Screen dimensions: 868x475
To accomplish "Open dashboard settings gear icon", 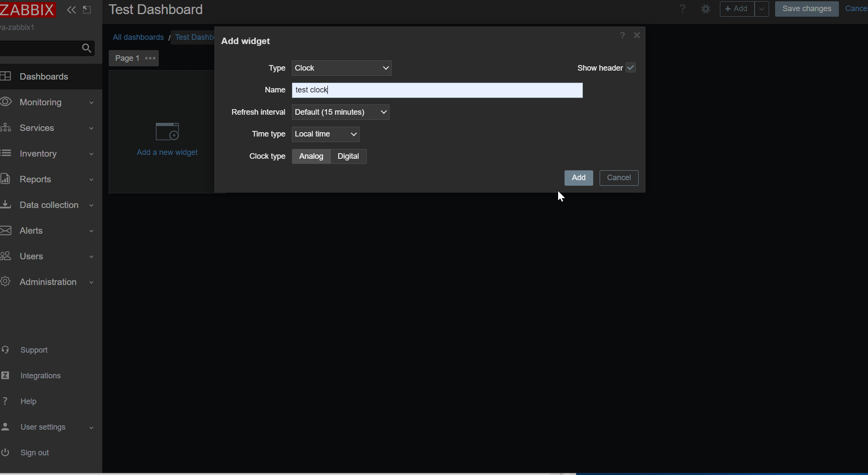I will [706, 9].
